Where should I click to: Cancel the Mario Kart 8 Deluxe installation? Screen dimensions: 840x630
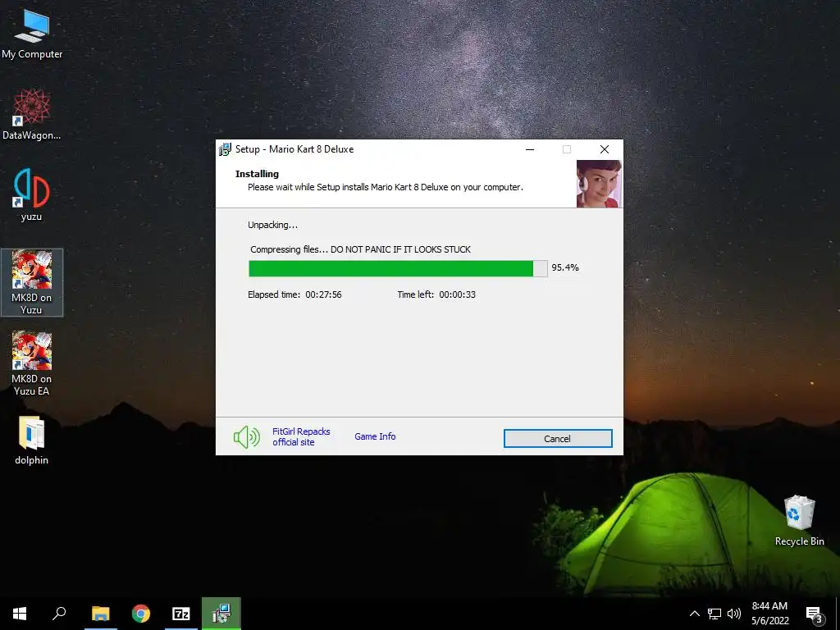tap(558, 438)
